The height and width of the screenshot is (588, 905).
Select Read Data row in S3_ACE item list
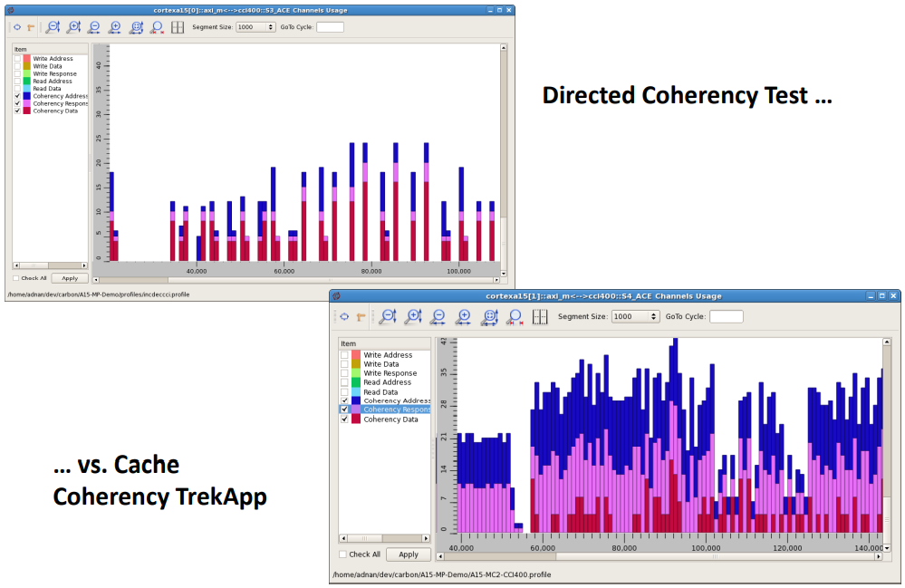tap(47, 89)
